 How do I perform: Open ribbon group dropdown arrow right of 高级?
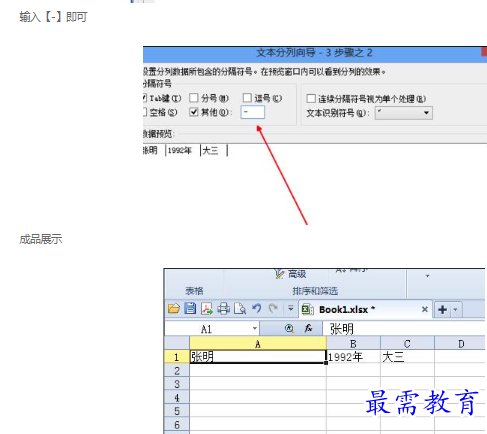[427, 276]
